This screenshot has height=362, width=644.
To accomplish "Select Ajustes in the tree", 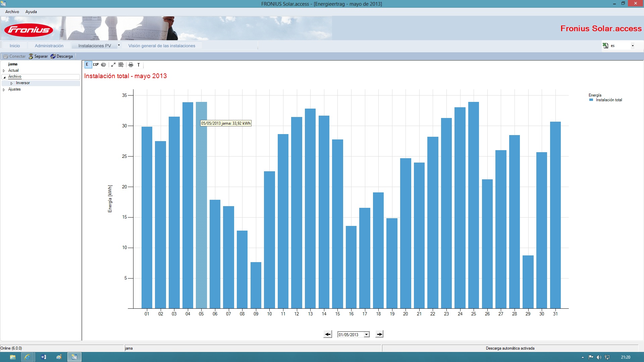I will tap(14, 89).
